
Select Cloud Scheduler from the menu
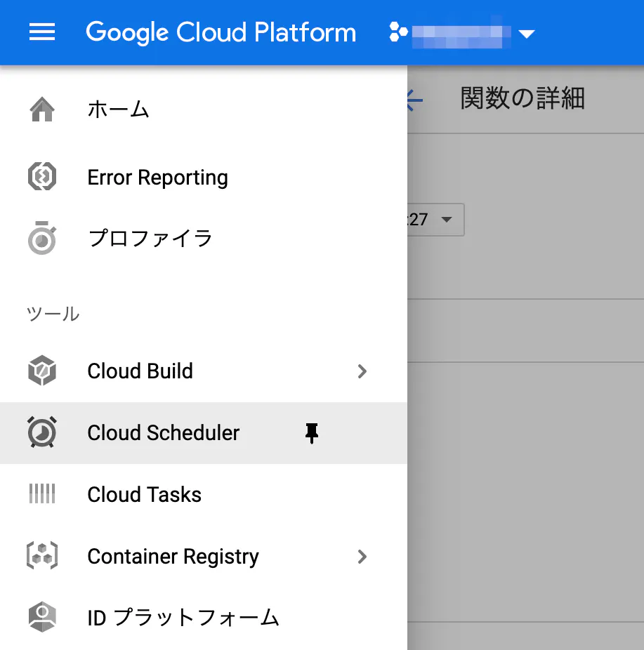(x=163, y=433)
